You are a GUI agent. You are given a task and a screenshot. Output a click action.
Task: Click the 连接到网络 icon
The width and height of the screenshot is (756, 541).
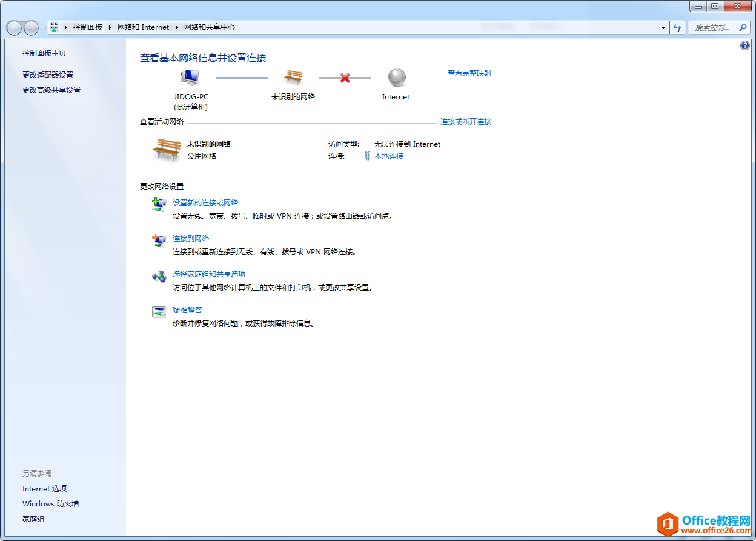(x=159, y=241)
